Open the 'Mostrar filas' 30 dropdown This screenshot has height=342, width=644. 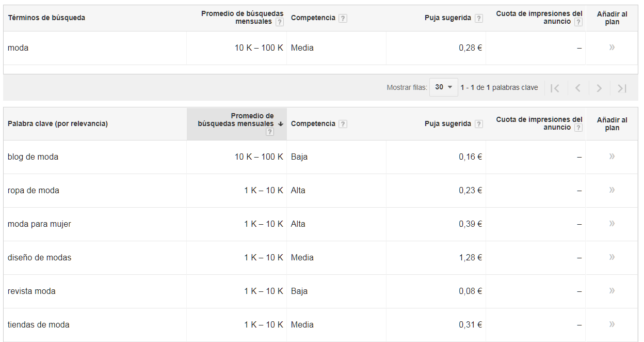(444, 87)
